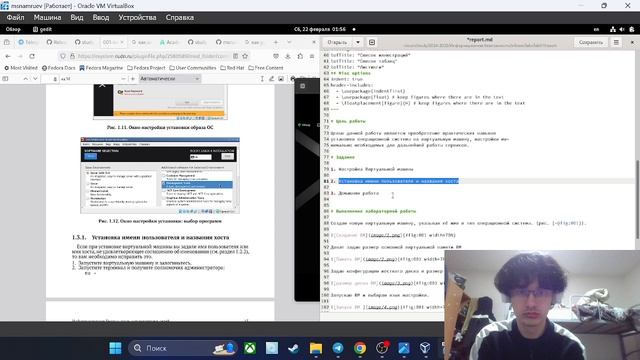
Task: Open gedit hamburger menu
Action: 616,42
